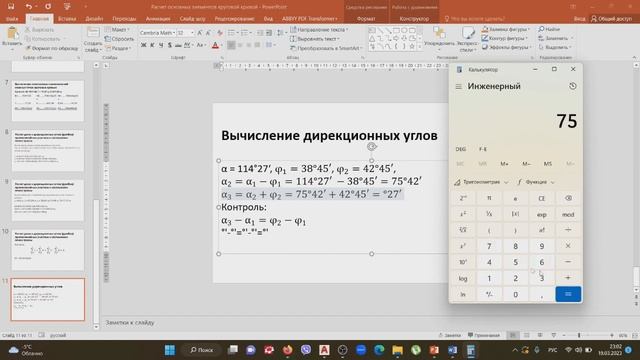Viewport: 640px width, 360px height.
Task: Select slide 7 thumbnail
Action: [x=48, y=101]
